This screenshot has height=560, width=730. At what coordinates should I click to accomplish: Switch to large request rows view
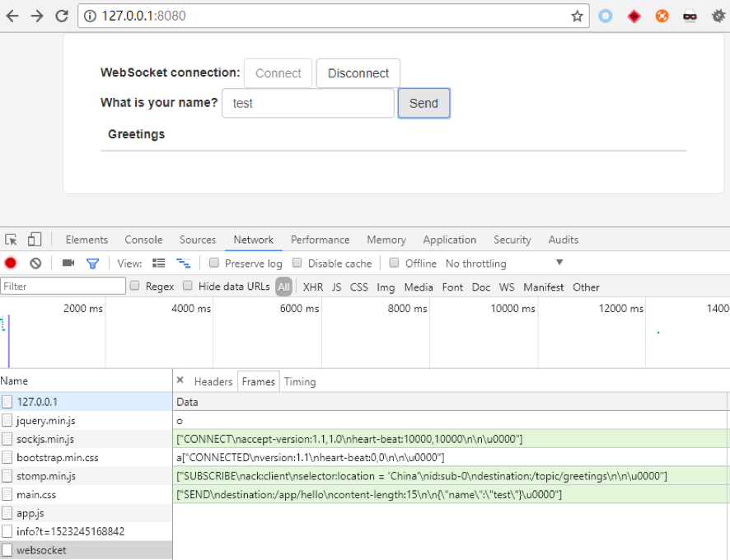coord(158,262)
